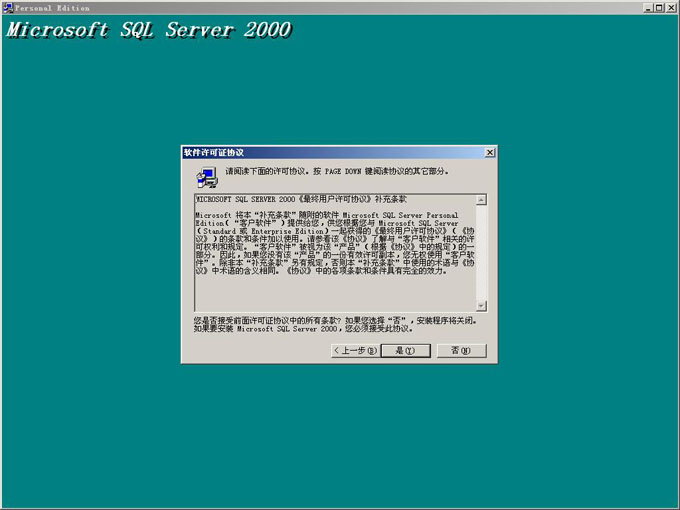The height and width of the screenshot is (510, 680).
Task: Click the license text scroll up arrow
Action: pyautogui.click(x=481, y=200)
